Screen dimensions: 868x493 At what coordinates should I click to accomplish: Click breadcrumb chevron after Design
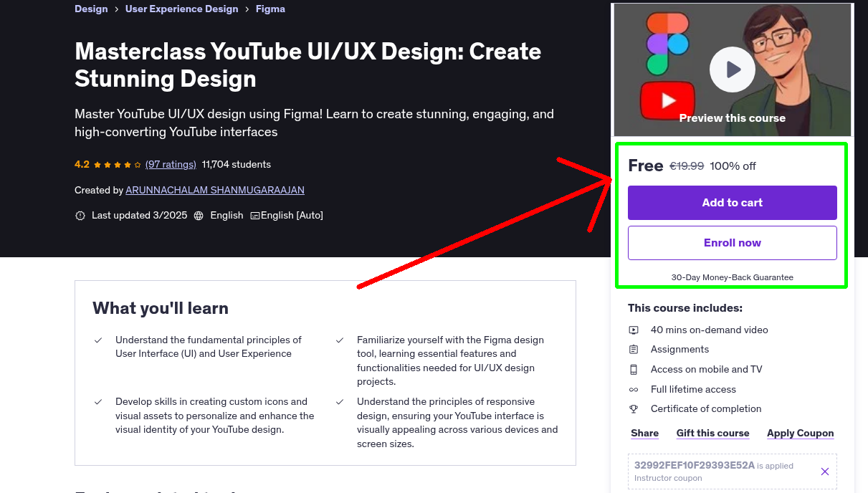point(117,9)
